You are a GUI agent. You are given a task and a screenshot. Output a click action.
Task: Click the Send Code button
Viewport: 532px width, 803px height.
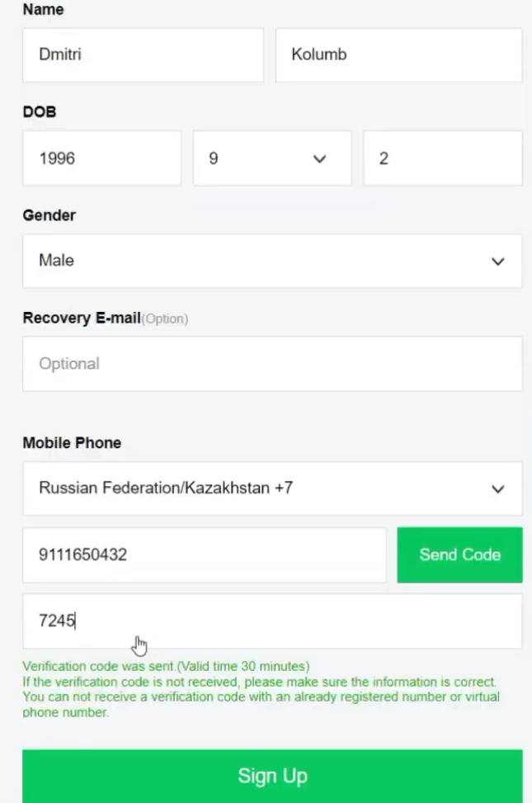(459, 555)
